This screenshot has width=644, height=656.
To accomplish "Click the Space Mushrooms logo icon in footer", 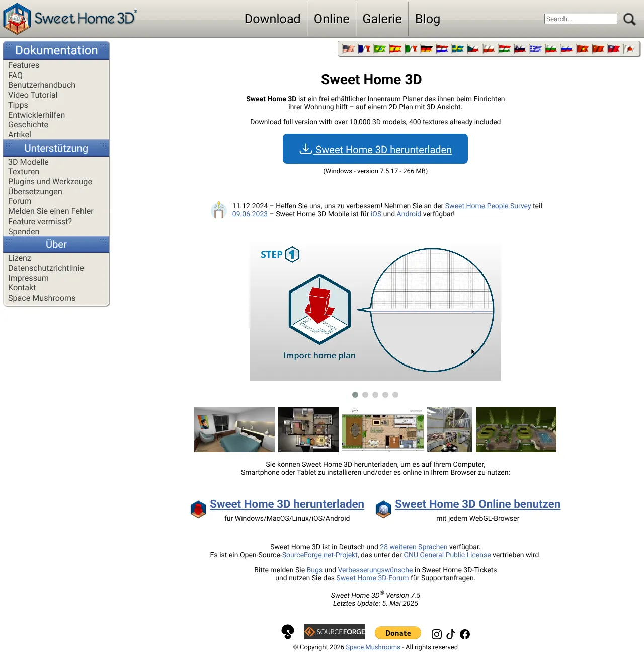I will [288, 632].
